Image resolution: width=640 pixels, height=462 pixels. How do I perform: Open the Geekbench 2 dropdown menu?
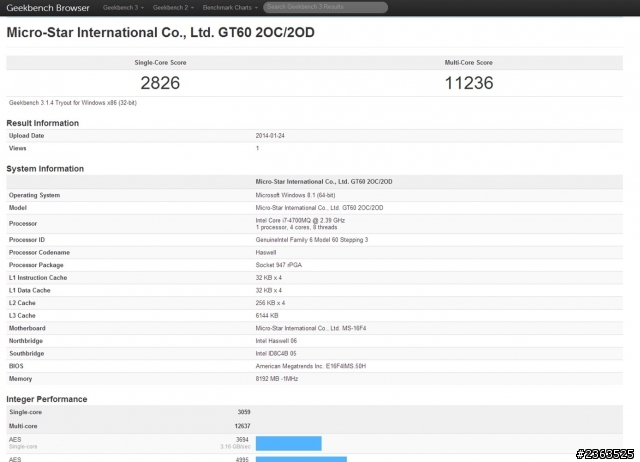tap(173, 7)
